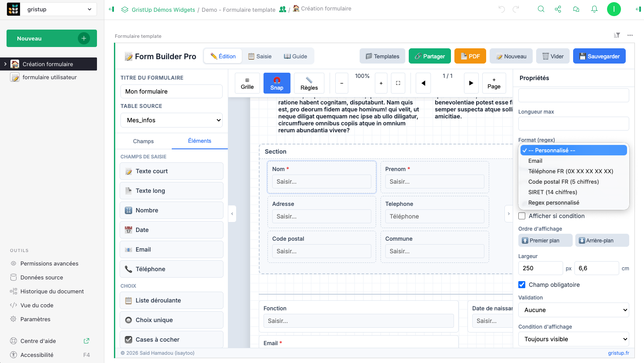Select Email in format list
Image resolution: width=644 pixels, height=363 pixels.
(535, 161)
